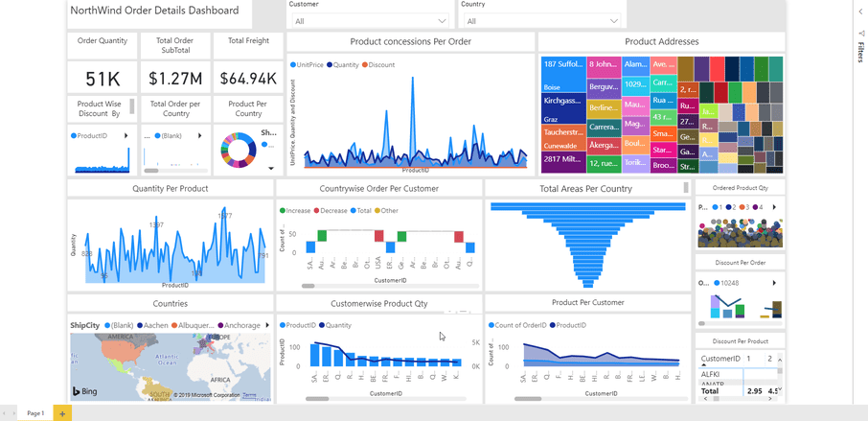Click Countrywise Order chart horizontal scrollbar
Viewport: 868px width, 421px height.
tap(308, 286)
